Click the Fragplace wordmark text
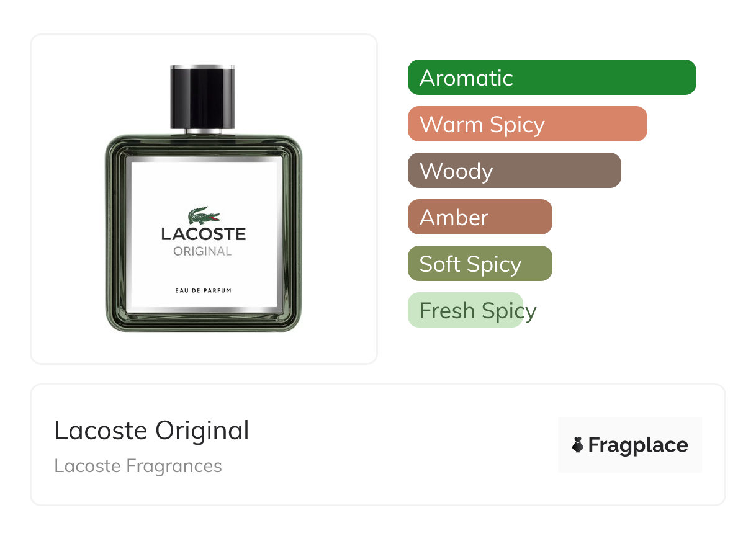Screen dimensions: 756x536 point(638,445)
